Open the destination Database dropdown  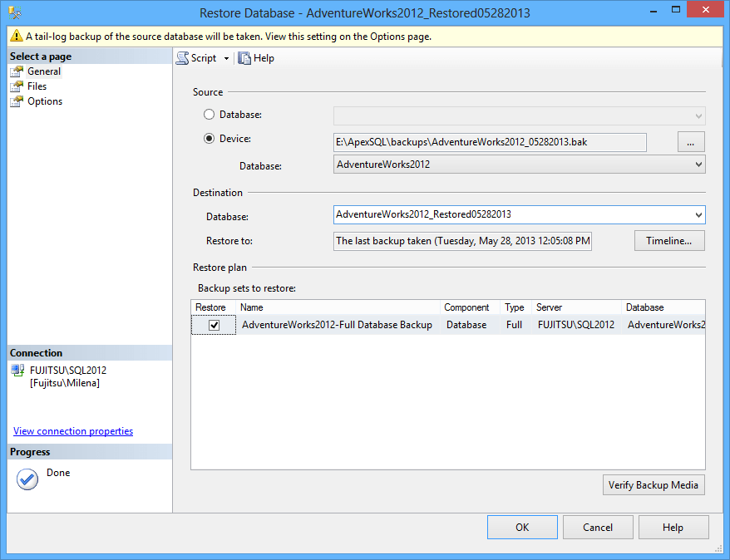coord(698,214)
